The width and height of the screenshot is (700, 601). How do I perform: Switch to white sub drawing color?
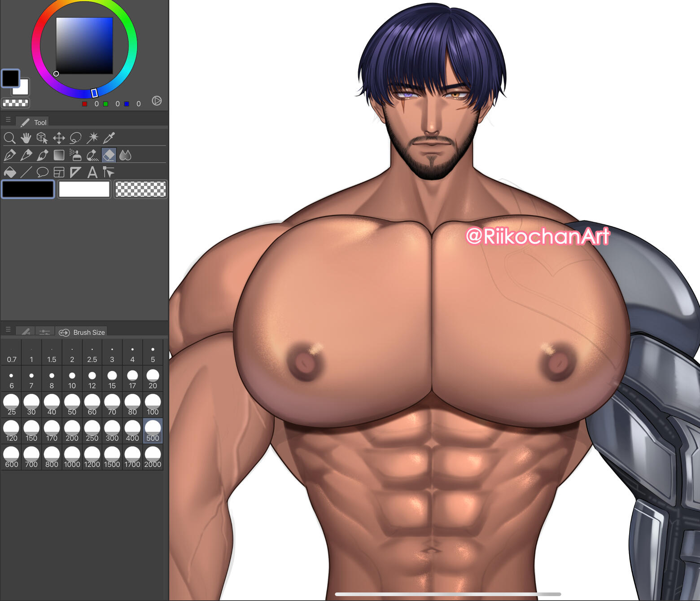click(84, 189)
